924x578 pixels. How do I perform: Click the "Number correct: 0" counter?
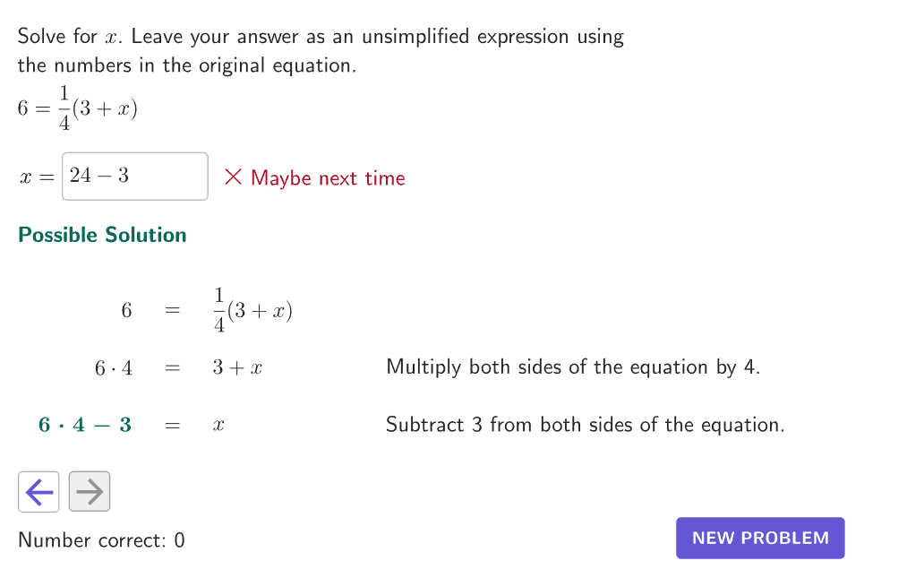pyautogui.click(x=101, y=540)
